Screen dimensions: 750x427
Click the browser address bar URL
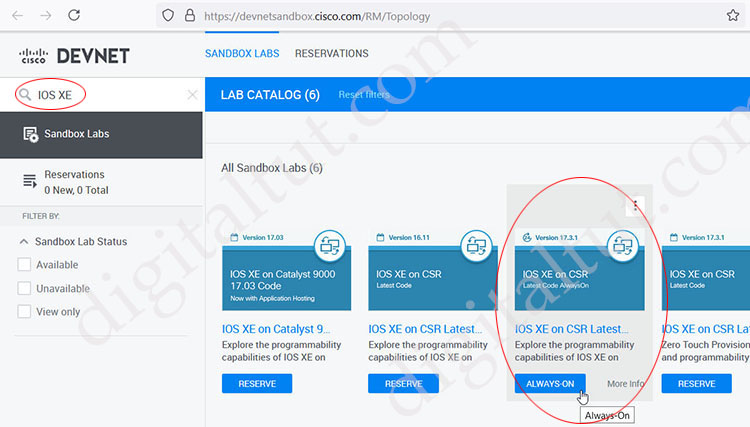pos(317,16)
